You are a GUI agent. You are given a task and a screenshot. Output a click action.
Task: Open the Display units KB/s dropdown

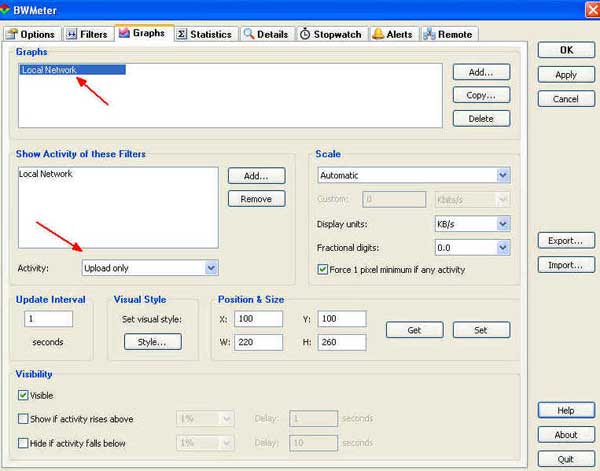tap(472, 224)
